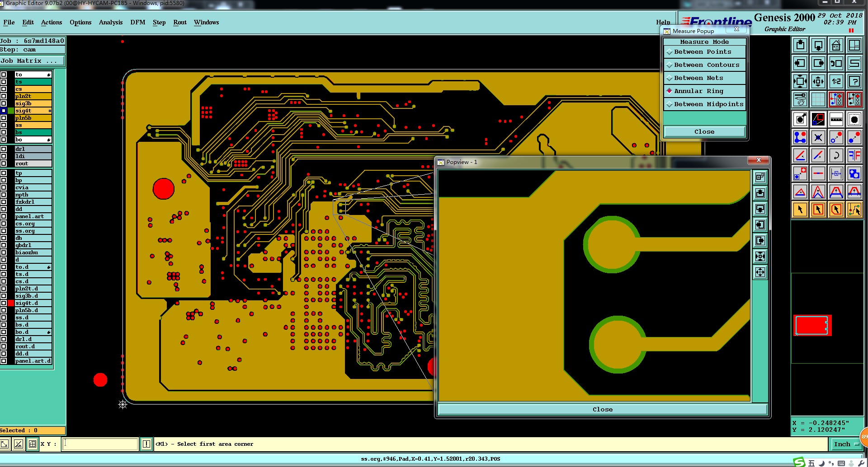Open the question mark help icon
868x467 pixels.
tap(854, 81)
